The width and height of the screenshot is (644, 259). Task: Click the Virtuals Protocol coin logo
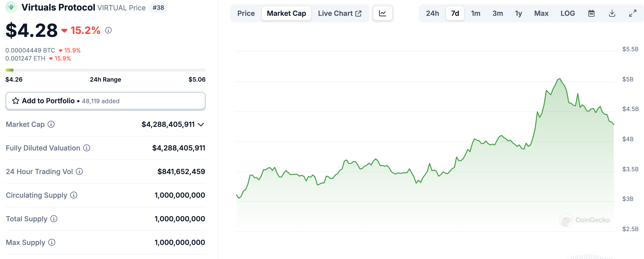point(11,7)
